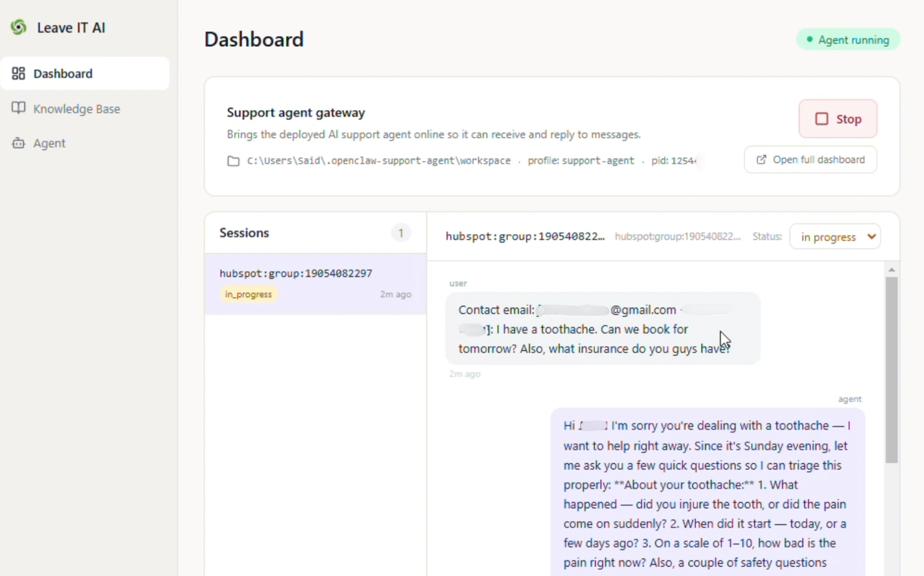924x576 pixels.
Task: Open full dashboard
Action: [811, 159]
